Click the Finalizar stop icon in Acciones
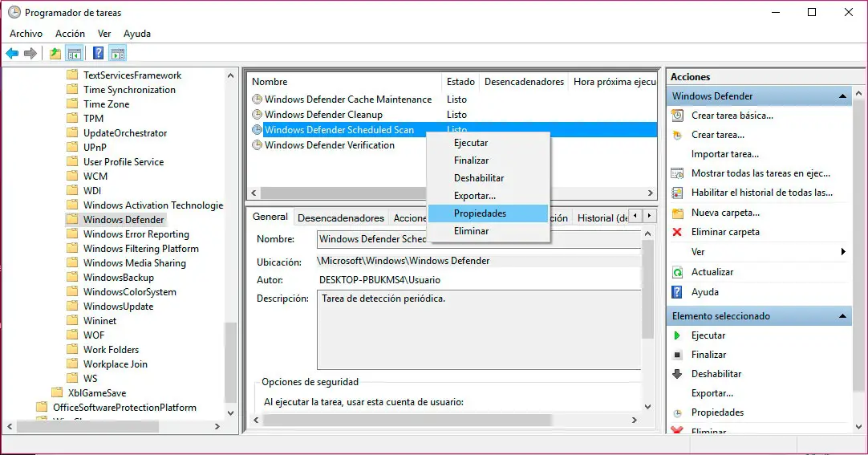Viewport: 868px width, 455px height. tap(677, 355)
